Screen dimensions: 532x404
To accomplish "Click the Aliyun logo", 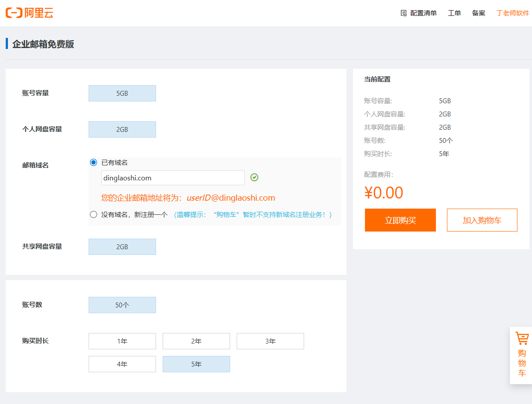I will 30,13.
